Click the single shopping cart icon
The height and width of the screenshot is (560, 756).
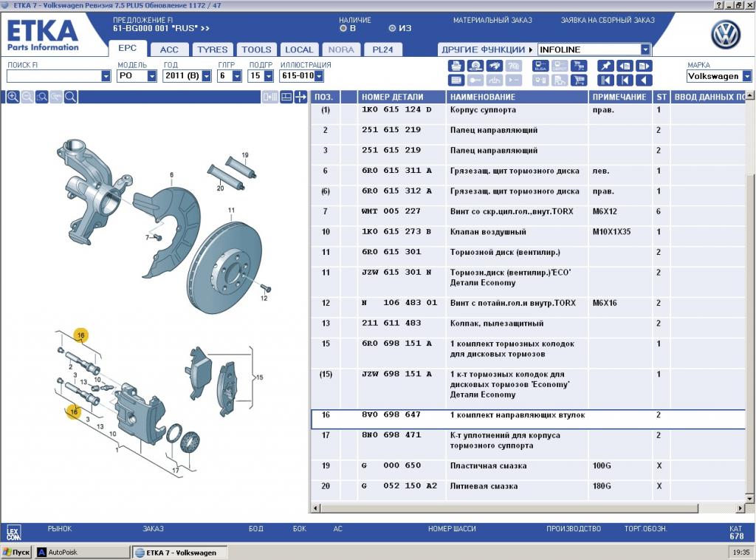point(579,80)
